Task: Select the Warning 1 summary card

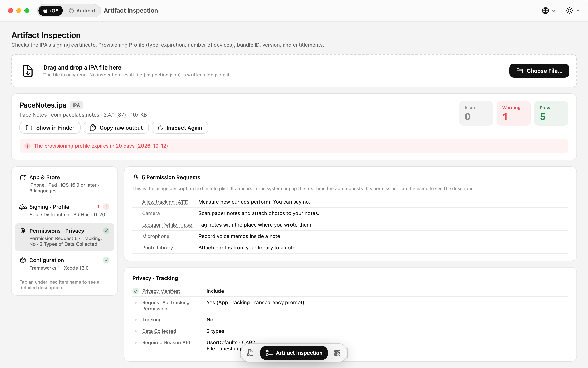Action: (513, 113)
